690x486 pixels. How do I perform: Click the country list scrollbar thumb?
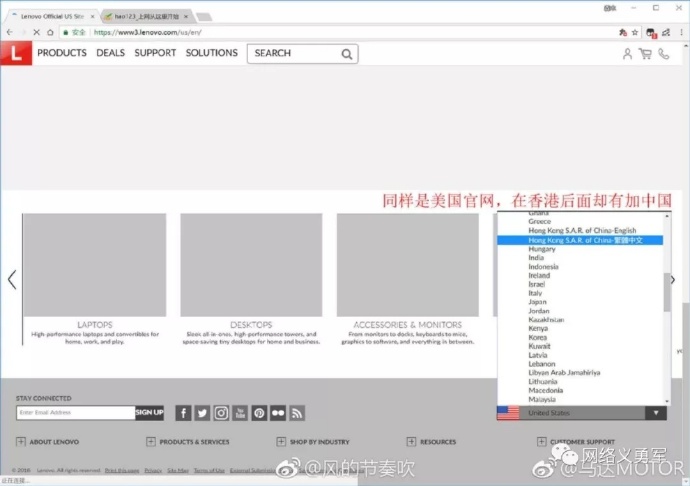pyautogui.click(x=667, y=292)
